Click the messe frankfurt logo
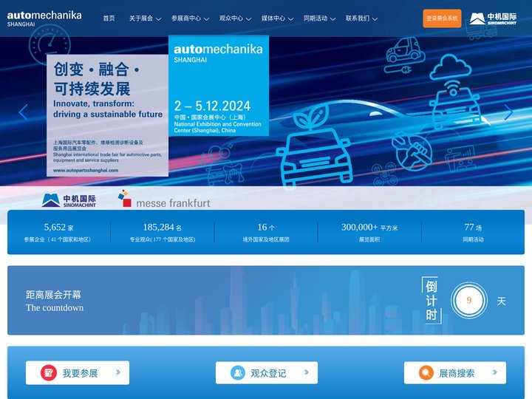This screenshot has width=532, height=399. tap(164, 199)
